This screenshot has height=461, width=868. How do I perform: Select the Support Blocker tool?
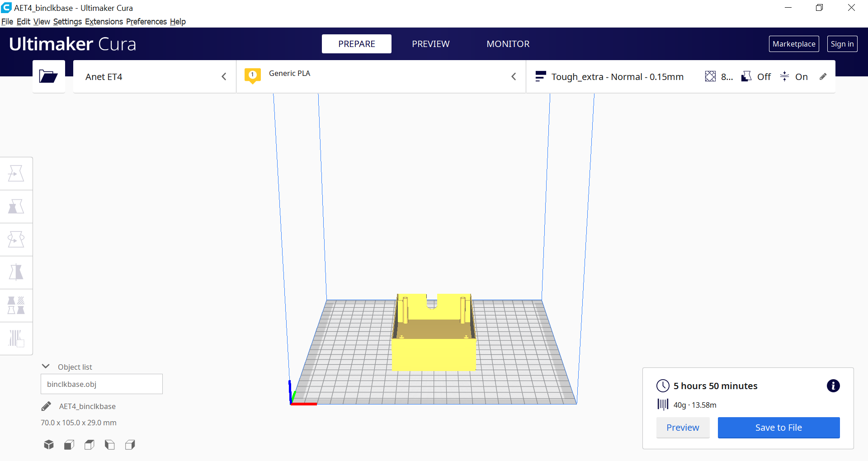coord(16,339)
